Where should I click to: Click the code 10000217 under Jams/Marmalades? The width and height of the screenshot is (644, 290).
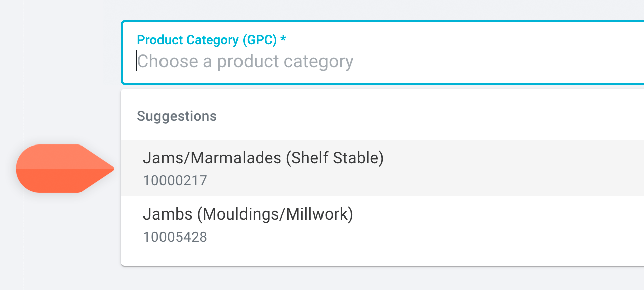(175, 180)
